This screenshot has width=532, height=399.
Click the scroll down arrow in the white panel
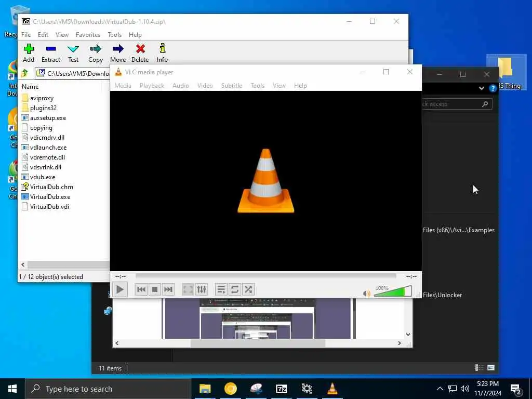[408, 334]
